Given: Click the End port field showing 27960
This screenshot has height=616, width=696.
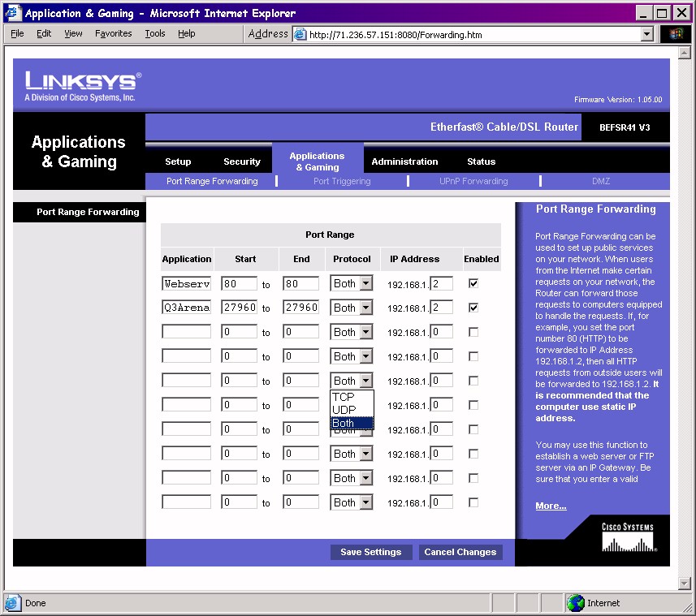Looking at the screenshot, I should coord(301,308).
